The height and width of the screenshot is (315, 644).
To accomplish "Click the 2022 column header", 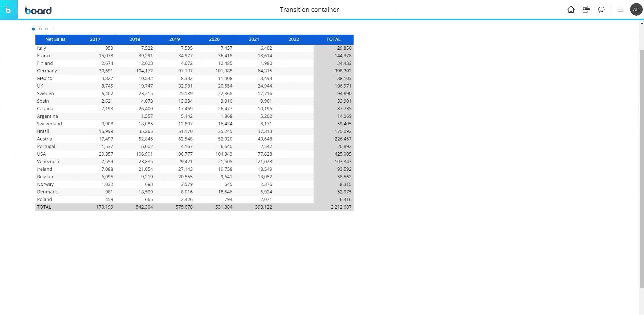I will click(293, 39).
